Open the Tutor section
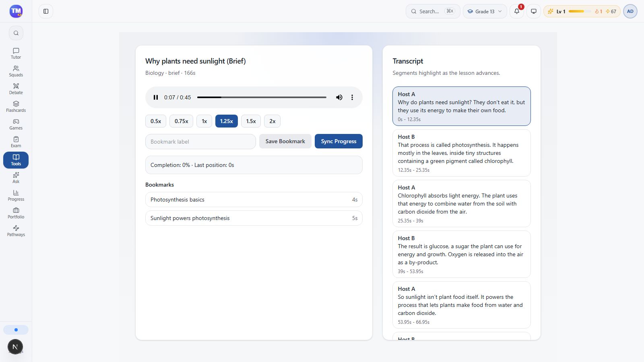644x362 pixels. point(16,53)
